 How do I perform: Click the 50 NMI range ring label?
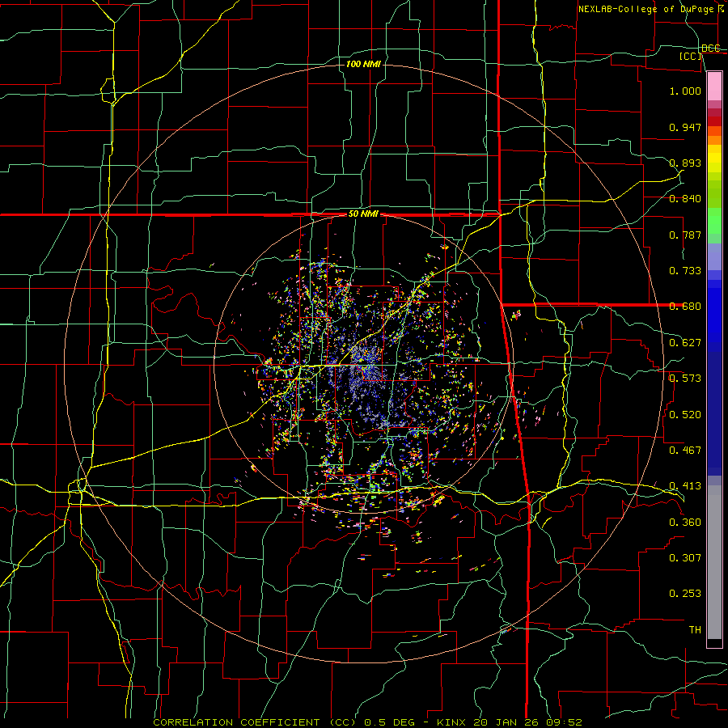pos(363,214)
